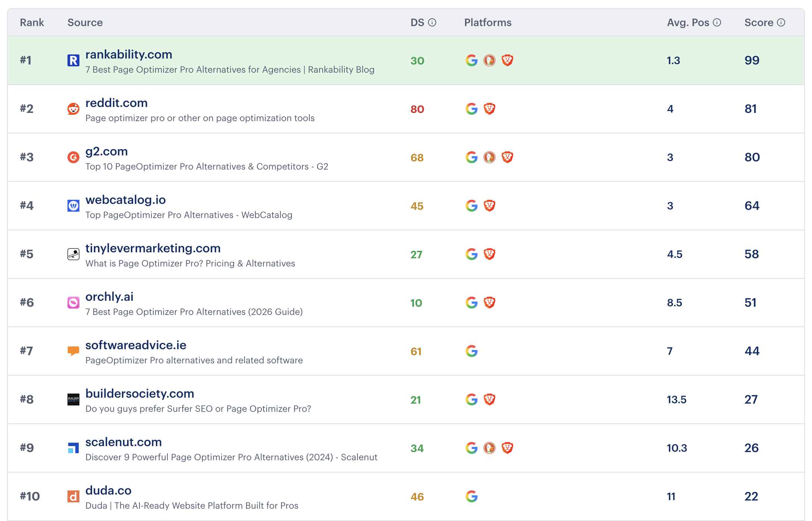Select the Reddit favicon beside reddit.com
This screenshot has height=521, width=812.
tap(74, 109)
